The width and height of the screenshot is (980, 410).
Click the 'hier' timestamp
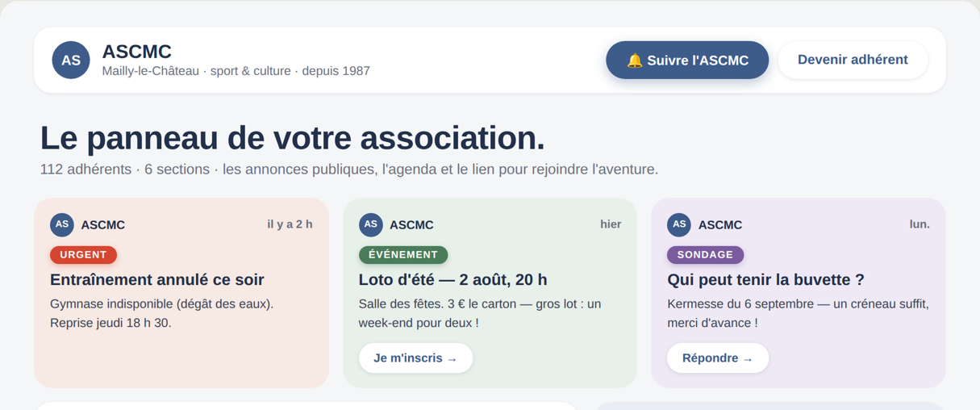point(611,224)
